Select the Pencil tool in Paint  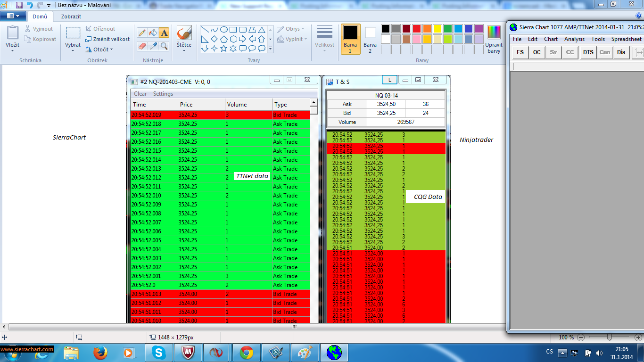(141, 33)
